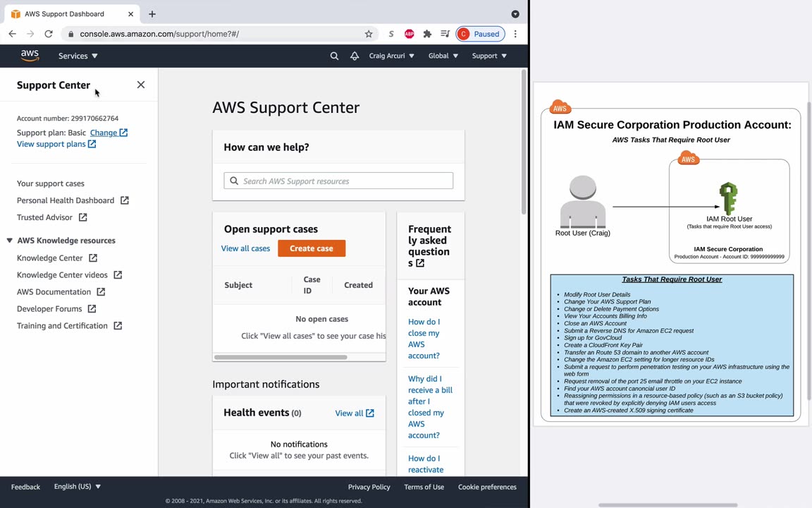The image size is (812, 508).
Task: Reload the page
Action: tap(49, 34)
